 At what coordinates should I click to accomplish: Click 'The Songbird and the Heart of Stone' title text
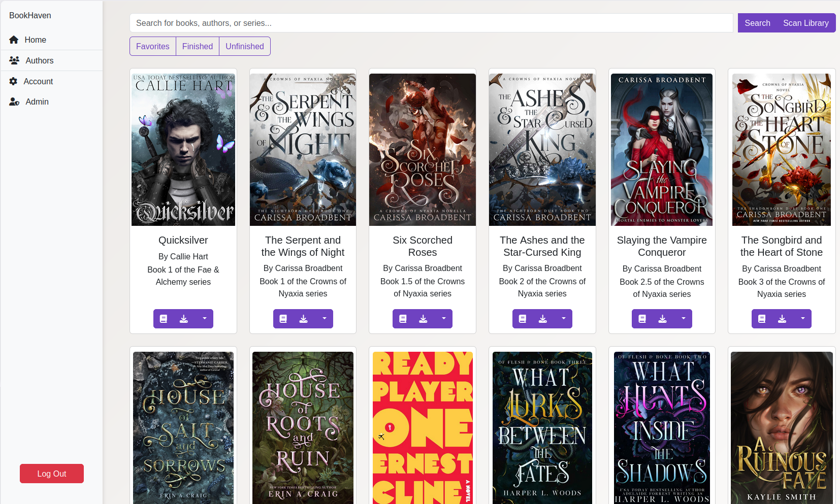[x=782, y=246]
